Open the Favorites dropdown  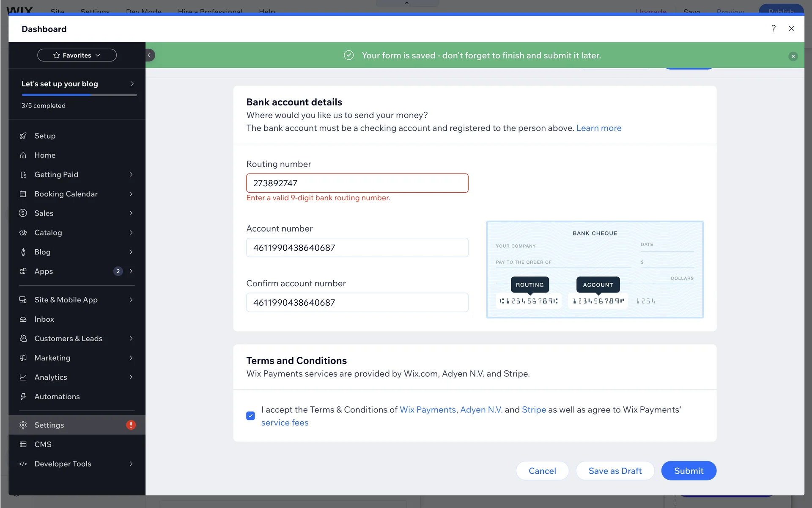coord(77,55)
